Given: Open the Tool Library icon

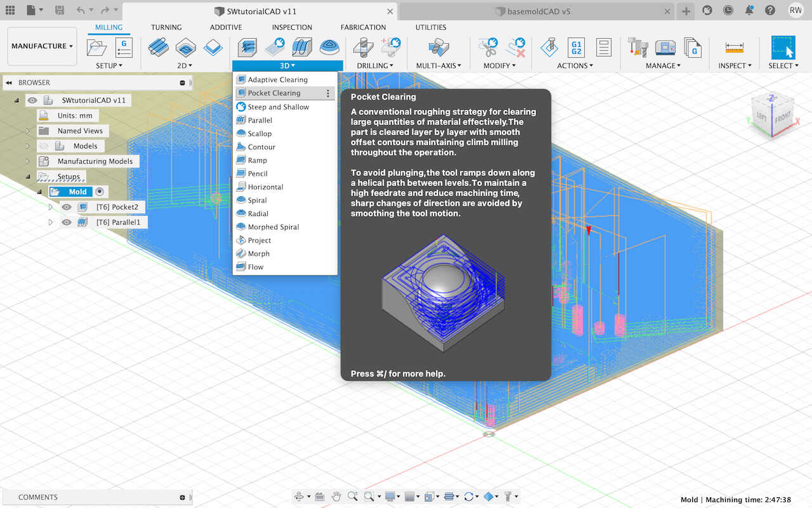Looking at the screenshot, I should [638, 47].
